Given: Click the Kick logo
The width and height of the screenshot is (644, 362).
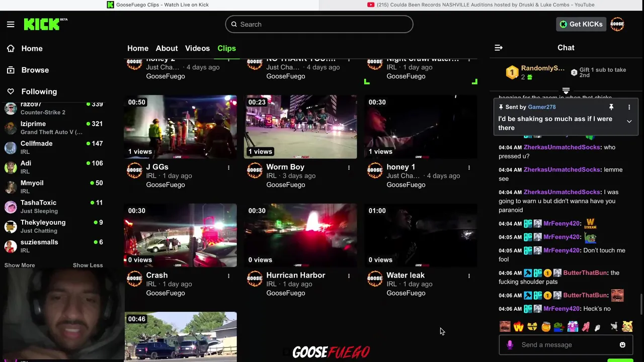Looking at the screenshot, I should (x=42, y=24).
